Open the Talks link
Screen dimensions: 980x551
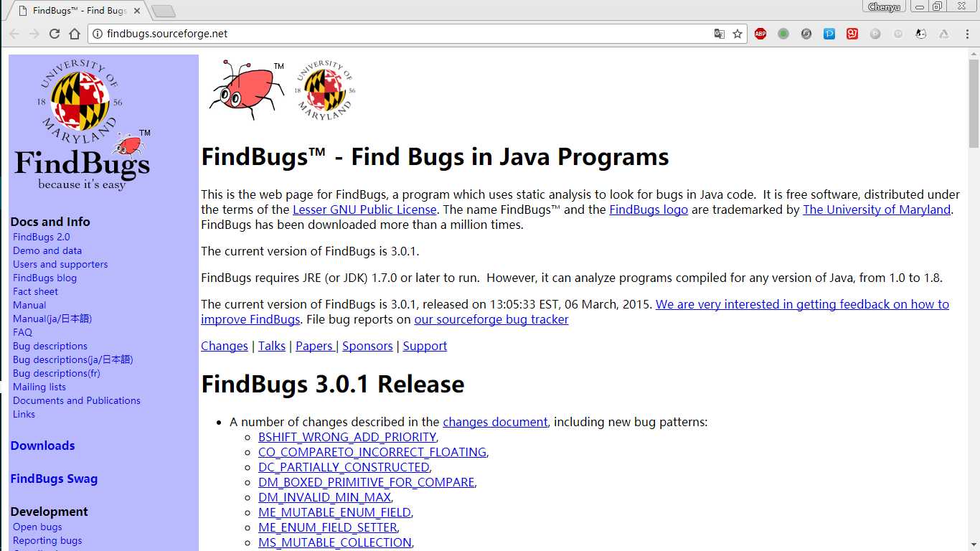pyautogui.click(x=272, y=346)
